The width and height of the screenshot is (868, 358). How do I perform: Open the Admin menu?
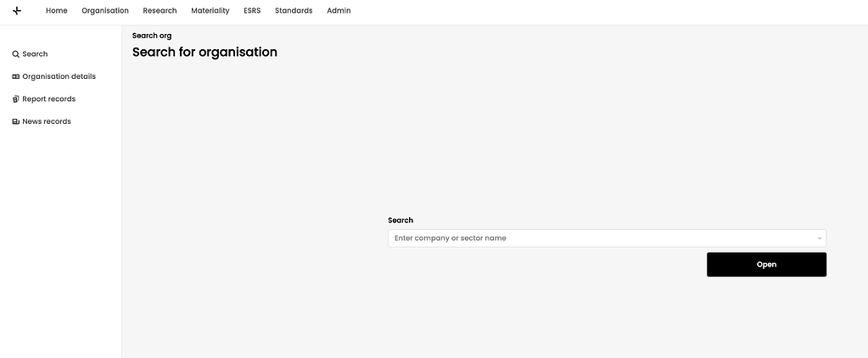point(339,11)
